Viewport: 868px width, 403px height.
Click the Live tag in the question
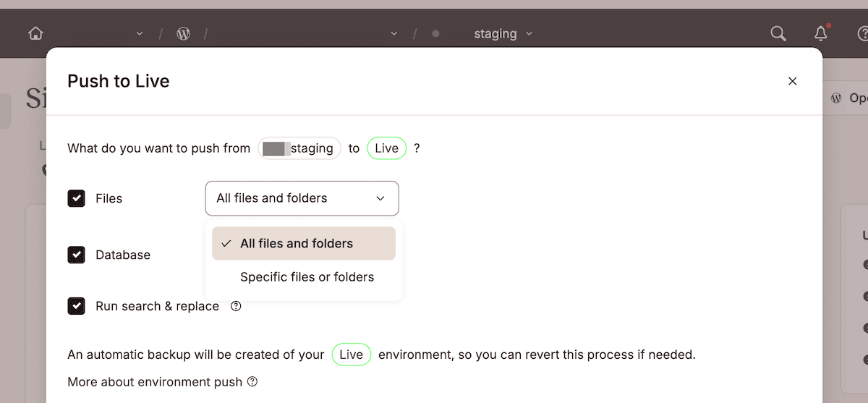click(x=387, y=148)
